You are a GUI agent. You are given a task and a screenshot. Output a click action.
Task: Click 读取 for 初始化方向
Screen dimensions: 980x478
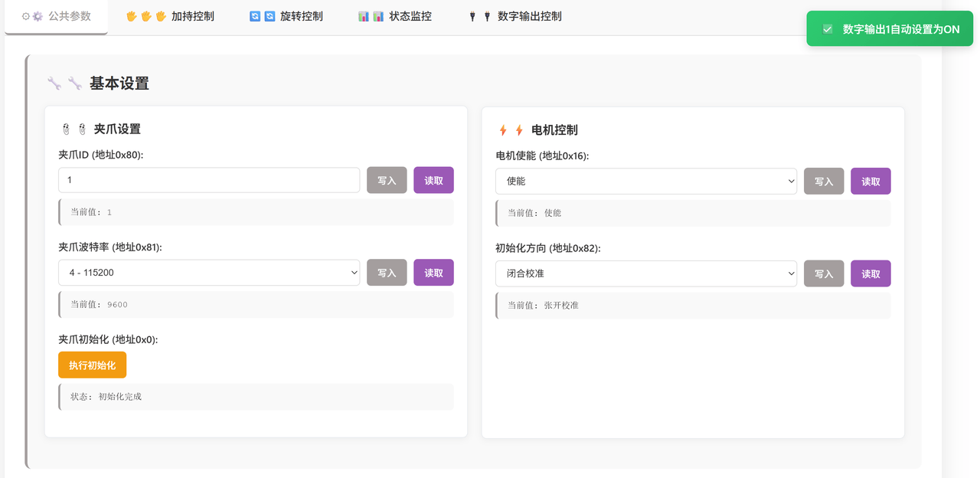tap(871, 273)
